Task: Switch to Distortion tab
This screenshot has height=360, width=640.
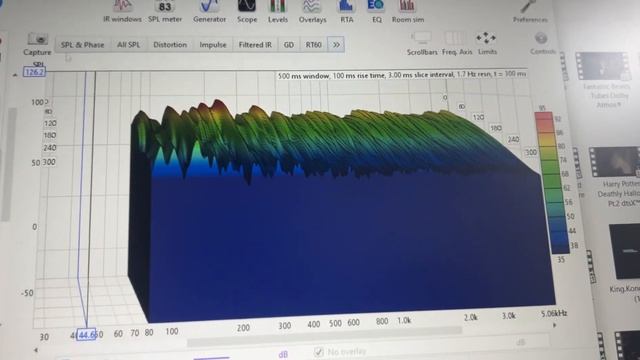Action: pyautogui.click(x=170, y=45)
